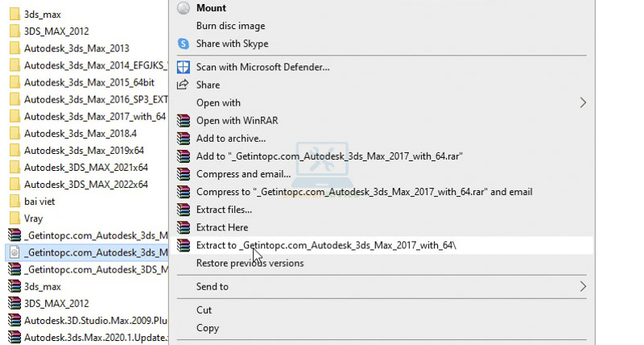Click the WinRAR icon beside Add to archive
The image size is (644, 345).
pyautogui.click(x=184, y=139)
